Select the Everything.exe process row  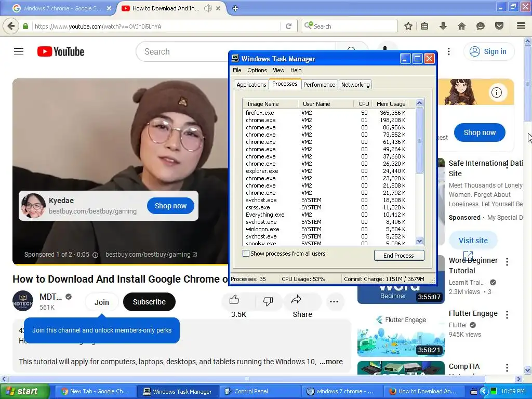[x=329, y=215]
